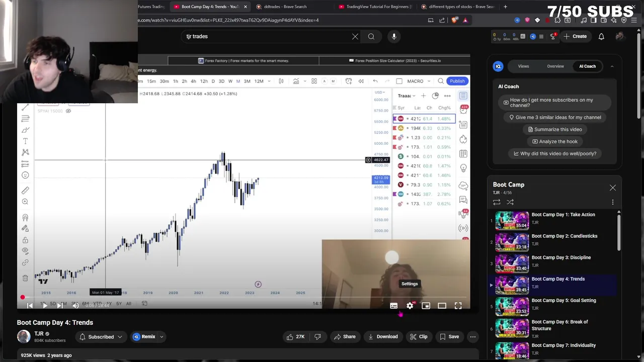Click the Brave share icon in address bar
The height and width of the screenshot is (362, 644).
[442, 20]
